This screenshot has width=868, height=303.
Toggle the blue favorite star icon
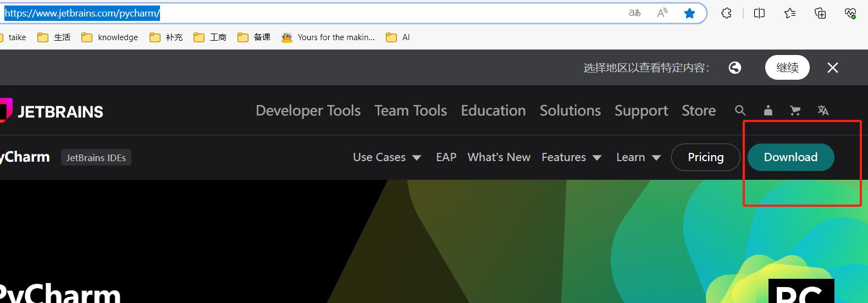(x=689, y=13)
